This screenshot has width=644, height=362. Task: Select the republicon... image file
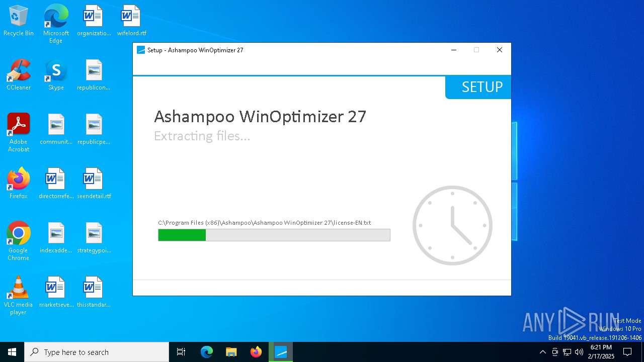click(94, 75)
